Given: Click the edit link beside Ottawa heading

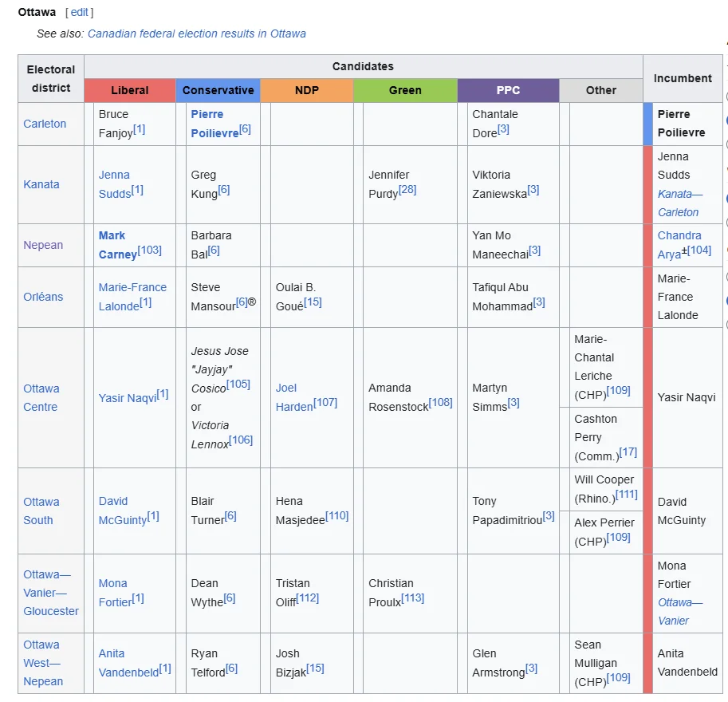Looking at the screenshot, I should [x=80, y=13].
